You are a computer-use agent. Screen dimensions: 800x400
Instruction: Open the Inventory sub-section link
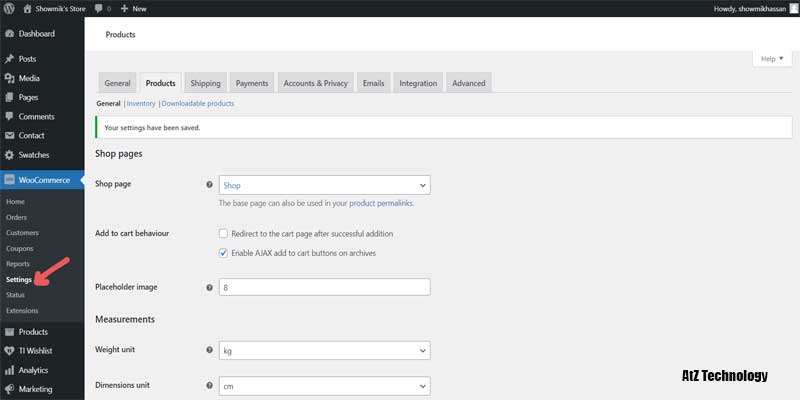[x=141, y=103]
